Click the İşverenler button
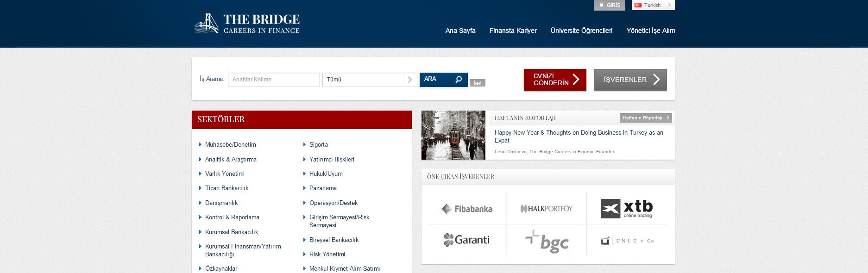 point(630,80)
